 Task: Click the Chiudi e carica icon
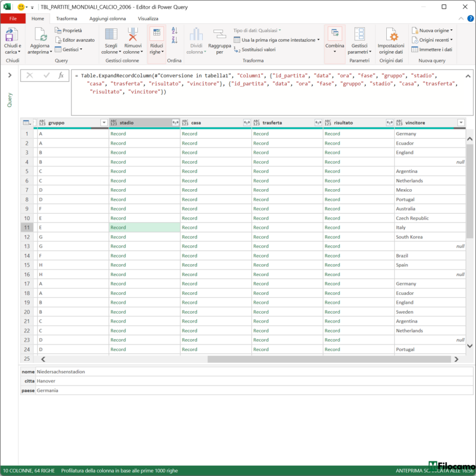pyautogui.click(x=12, y=34)
